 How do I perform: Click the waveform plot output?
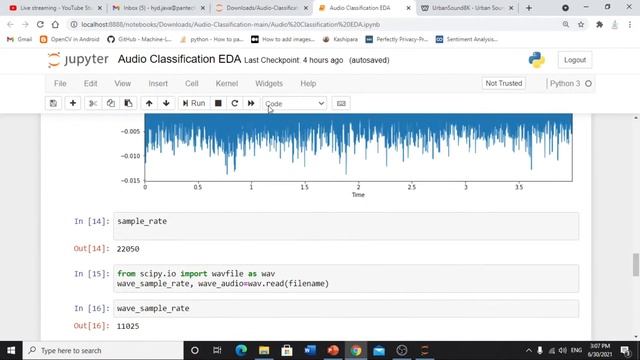point(347,155)
